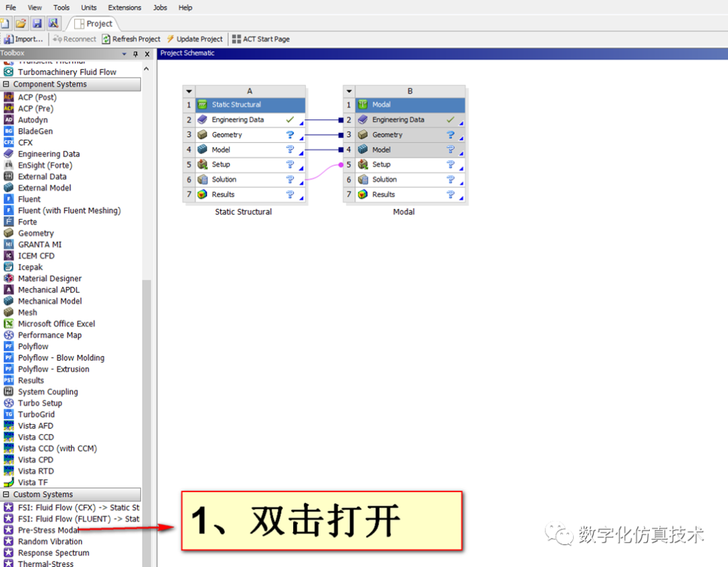The height and width of the screenshot is (567, 728).
Task: Open system A header dropdown menu
Action: (189, 91)
